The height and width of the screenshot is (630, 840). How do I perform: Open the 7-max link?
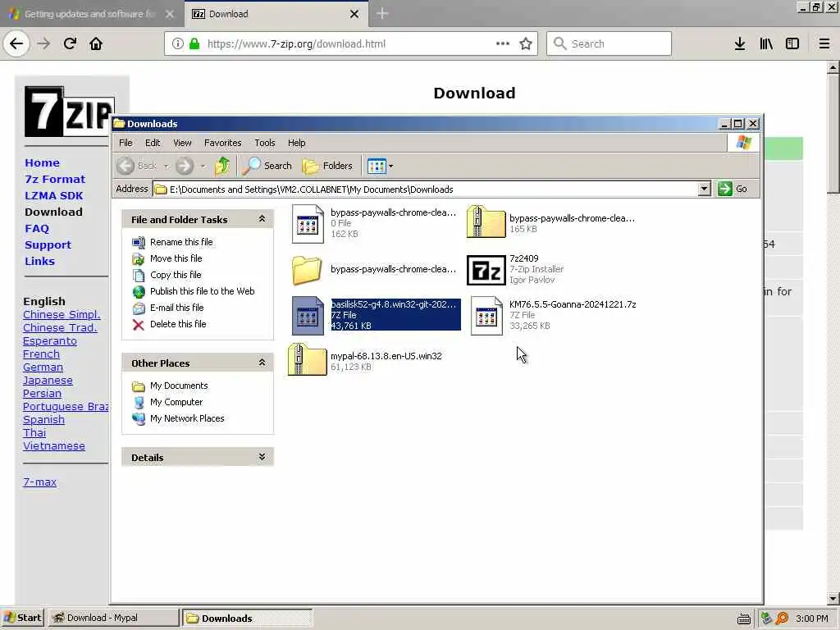[x=39, y=482]
